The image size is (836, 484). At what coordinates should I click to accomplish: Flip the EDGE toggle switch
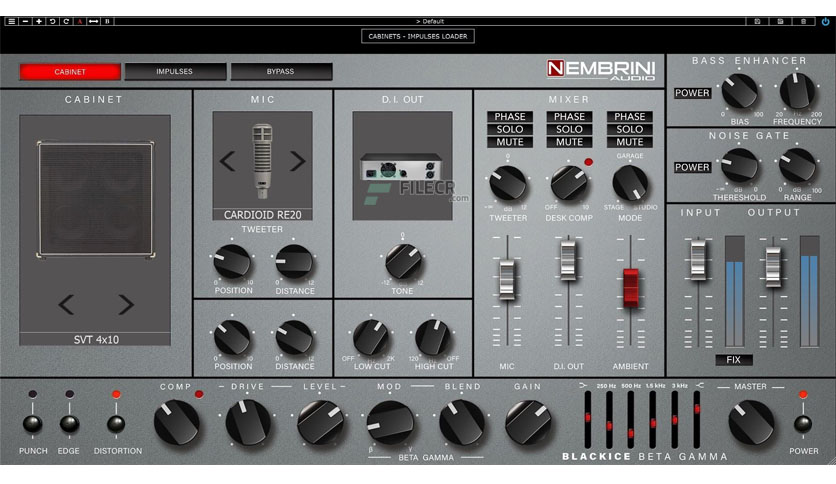tap(69, 424)
